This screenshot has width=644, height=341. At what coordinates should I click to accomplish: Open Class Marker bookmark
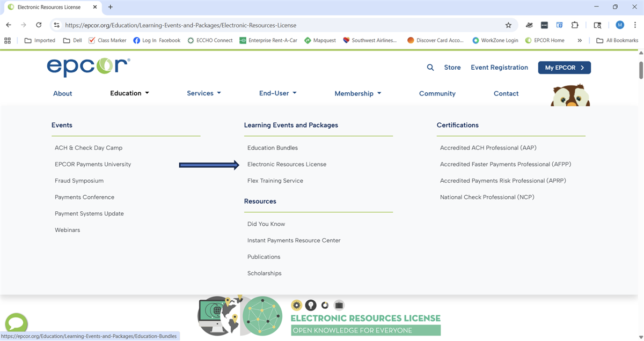pyautogui.click(x=107, y=40)
